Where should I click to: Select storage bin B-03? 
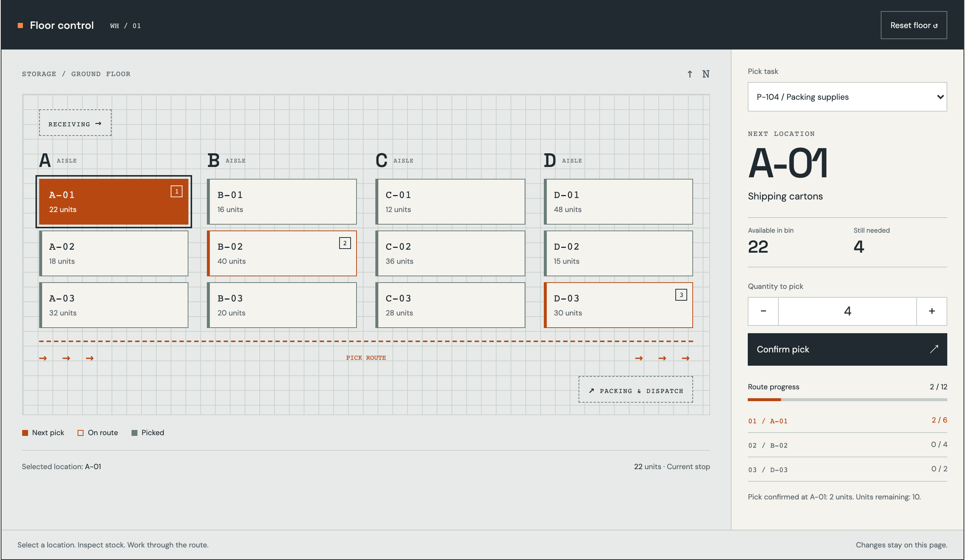[282, 305]
